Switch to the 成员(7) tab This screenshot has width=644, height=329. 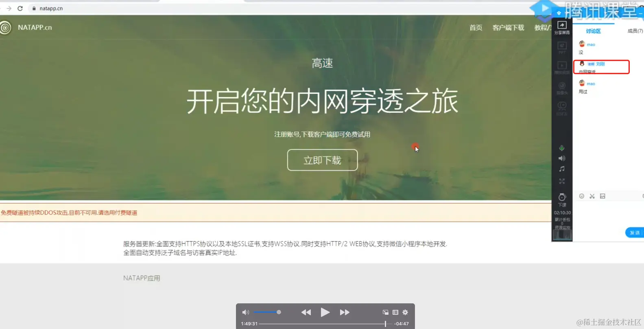(x=635, y=31)
